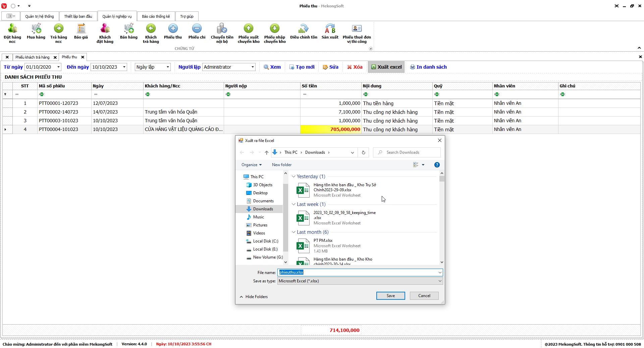Click Save button in export dialog

(391, 296)
